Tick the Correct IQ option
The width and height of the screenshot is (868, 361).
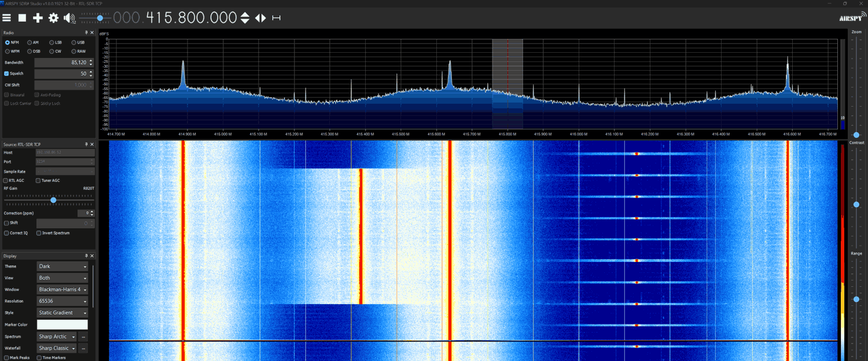click(x=7, y=233)
